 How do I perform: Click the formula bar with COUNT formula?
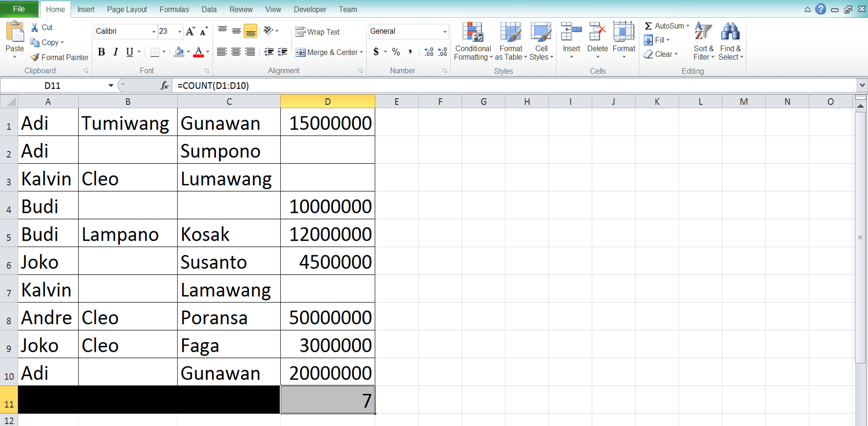coord(514,85)
